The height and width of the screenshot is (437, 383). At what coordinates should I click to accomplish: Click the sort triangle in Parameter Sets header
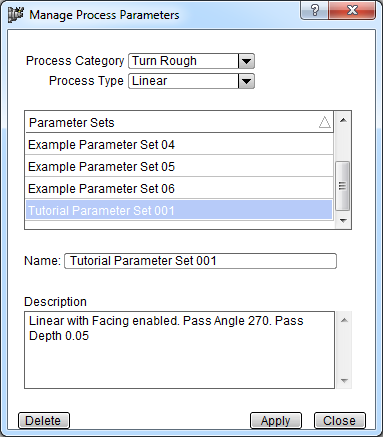[324, 122]
